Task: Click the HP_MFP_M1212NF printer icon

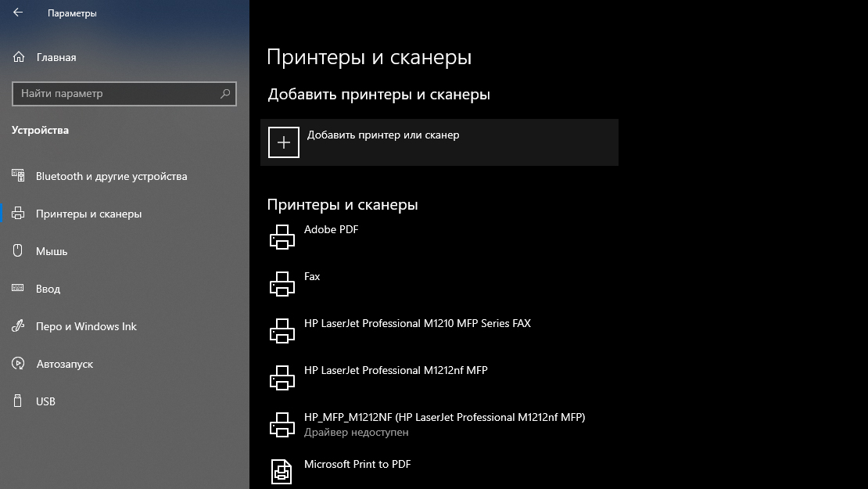Action: 282,426
